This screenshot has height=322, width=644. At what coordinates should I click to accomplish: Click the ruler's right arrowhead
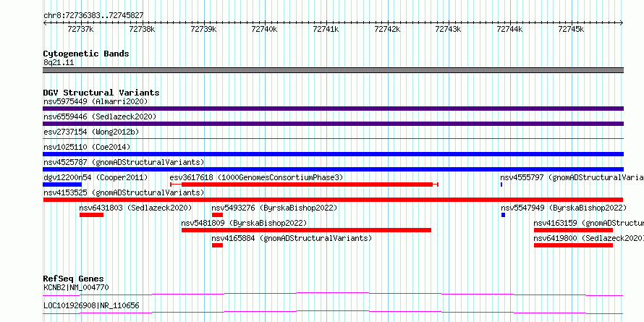click(622, 22)
